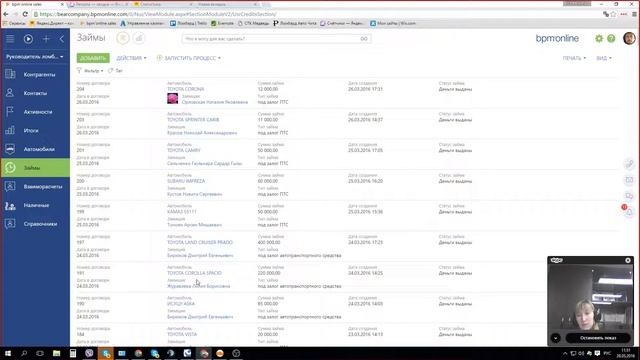The height and width of the screenshot is (360, 640).
Task: Open the TOYOTA CORONA car link
Action: click(x=186, y=89)
